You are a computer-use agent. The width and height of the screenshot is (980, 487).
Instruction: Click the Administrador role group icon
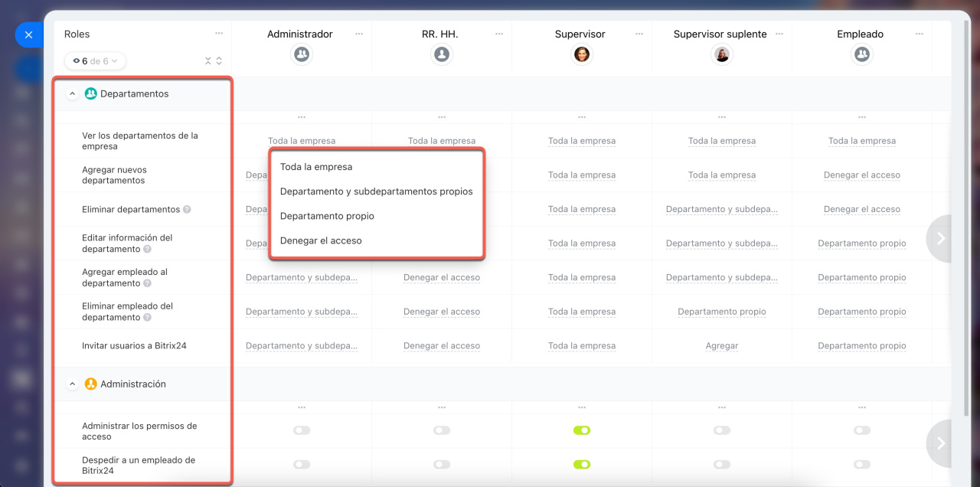tap(302, 54)
